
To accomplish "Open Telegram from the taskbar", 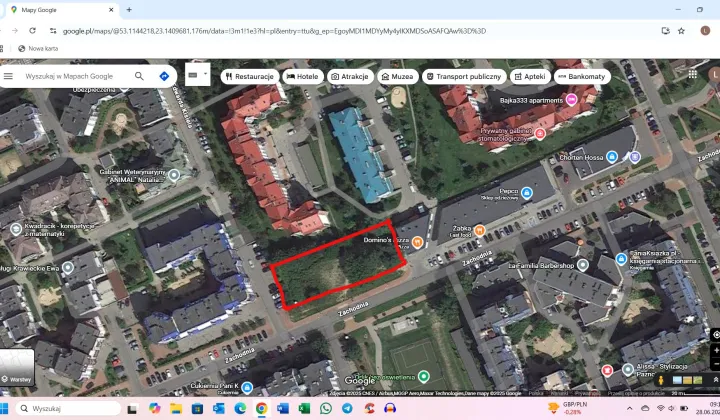I will tap(347, 409).
